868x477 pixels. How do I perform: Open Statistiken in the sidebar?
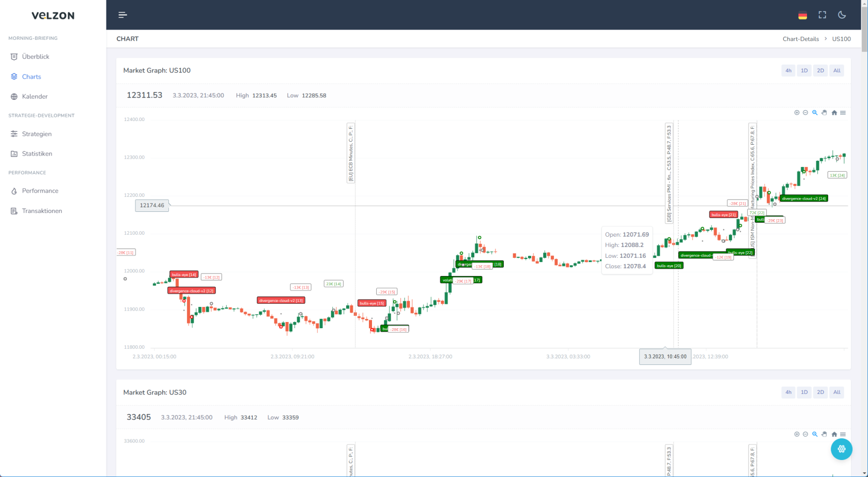(37, 153)
